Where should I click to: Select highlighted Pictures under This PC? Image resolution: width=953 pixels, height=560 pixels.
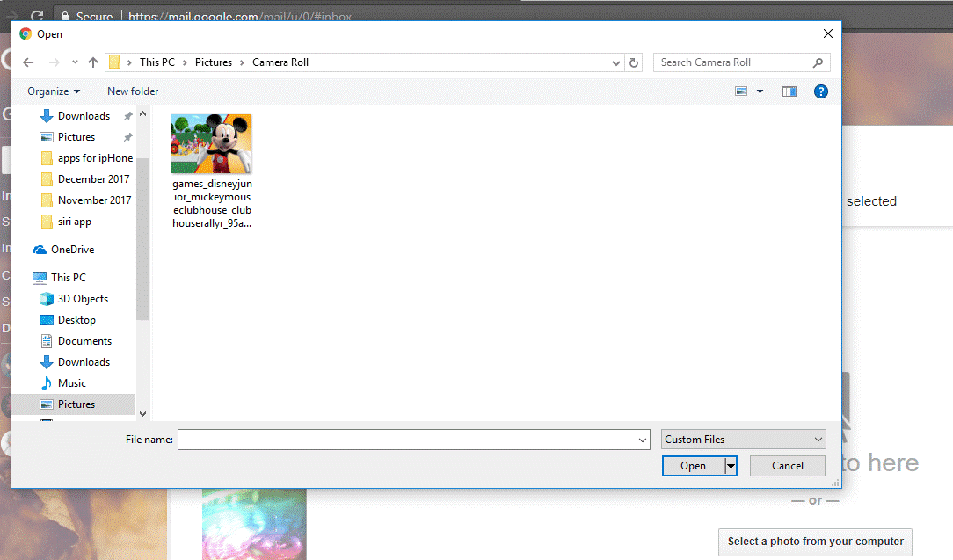(74, 404)
